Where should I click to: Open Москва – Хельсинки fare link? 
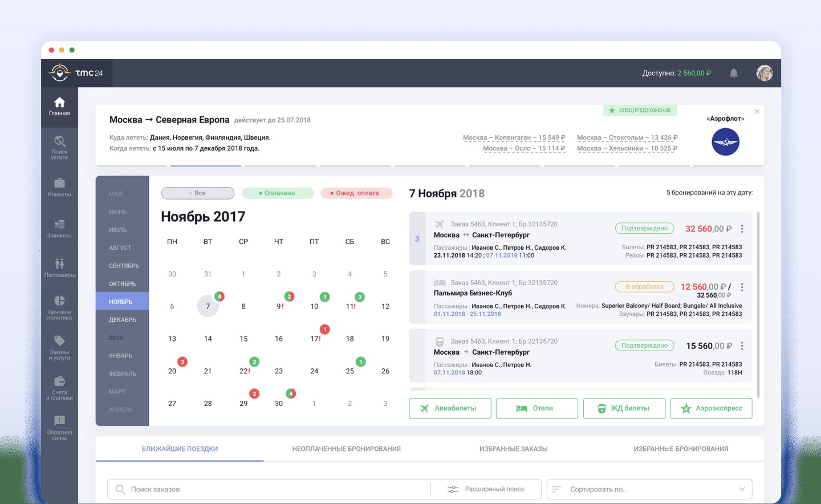coord(627,148)
